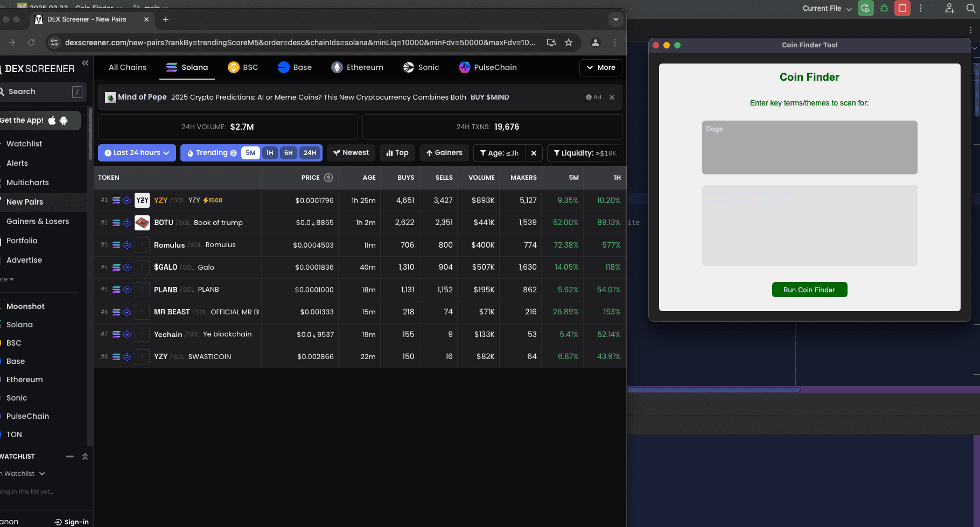The image size is (980, 527).
Task: Collapse the Watchlist panel with double chevron
Action: (85, 456)
